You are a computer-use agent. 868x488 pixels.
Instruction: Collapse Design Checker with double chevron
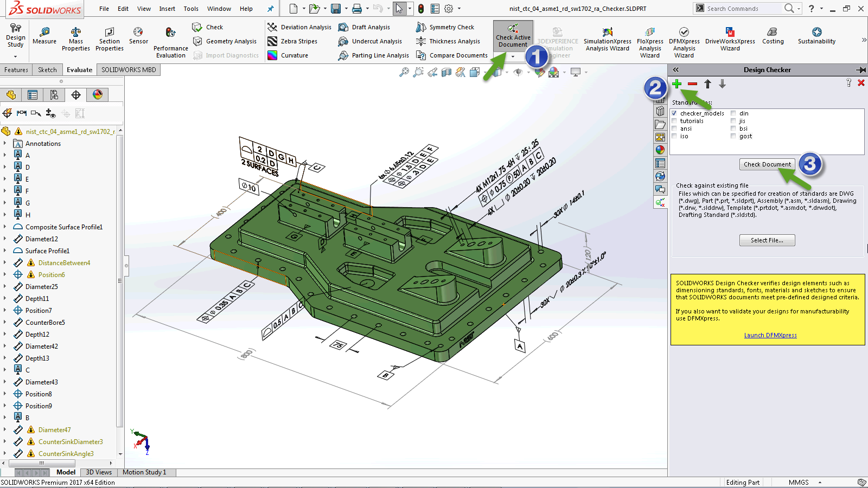(676, 70)
